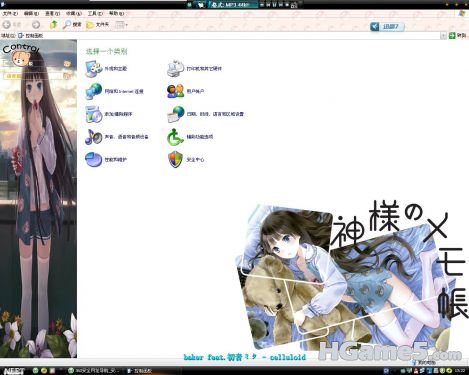Click the system tray clock

461,371
